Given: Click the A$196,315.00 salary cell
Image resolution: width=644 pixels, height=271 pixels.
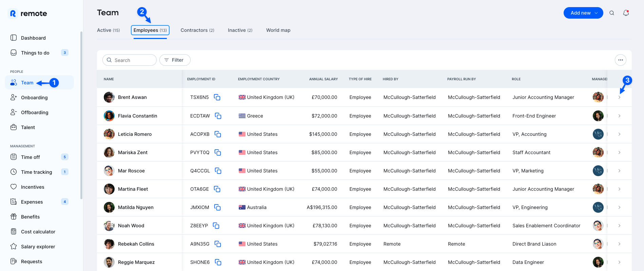Looking at the screenshot, I should (322, 207).
